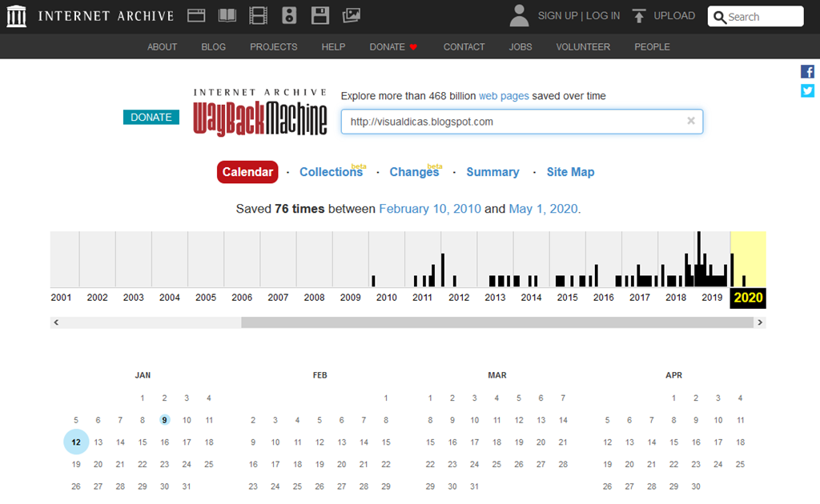Image resolution: width=820 pixels, height=504 pixels.
Task: Open the Texts book icon
Action: [227, 16]
